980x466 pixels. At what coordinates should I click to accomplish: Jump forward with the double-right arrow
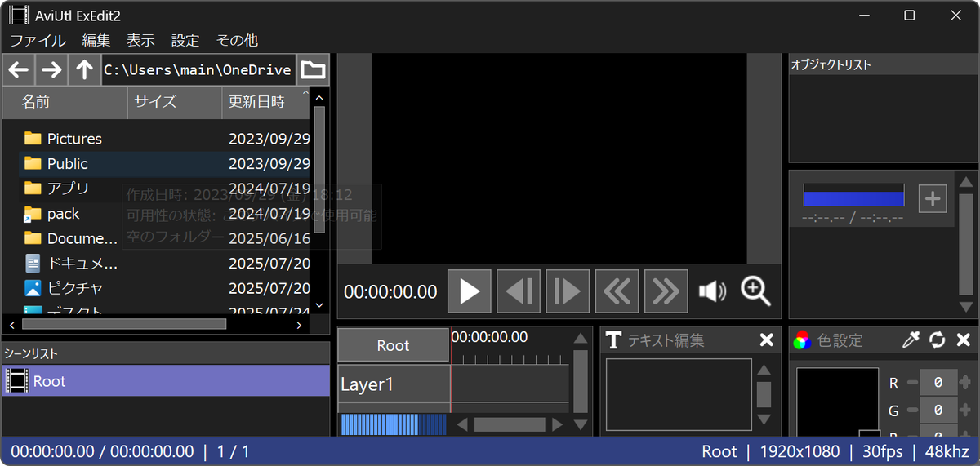(666, 291)
